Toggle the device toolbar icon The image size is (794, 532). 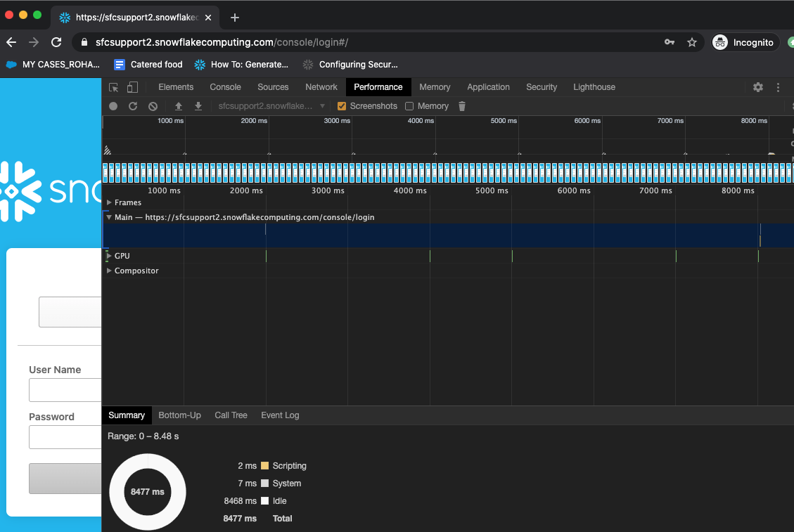click(132, 86)
